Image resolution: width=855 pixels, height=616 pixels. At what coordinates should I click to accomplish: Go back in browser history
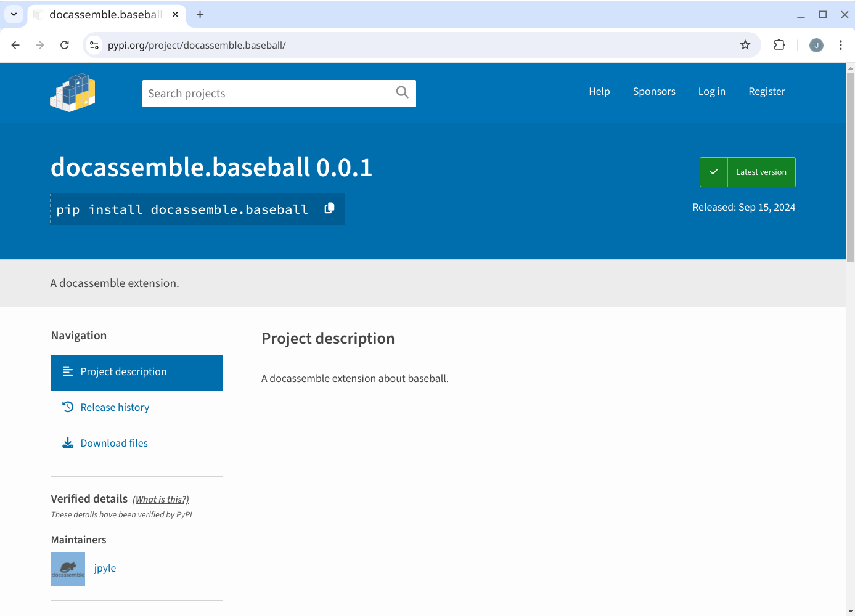(x=15, y=45)
